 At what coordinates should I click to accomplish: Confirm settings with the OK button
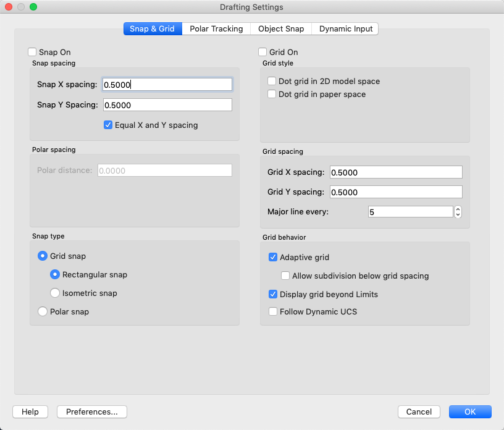[x=470, y=412]
